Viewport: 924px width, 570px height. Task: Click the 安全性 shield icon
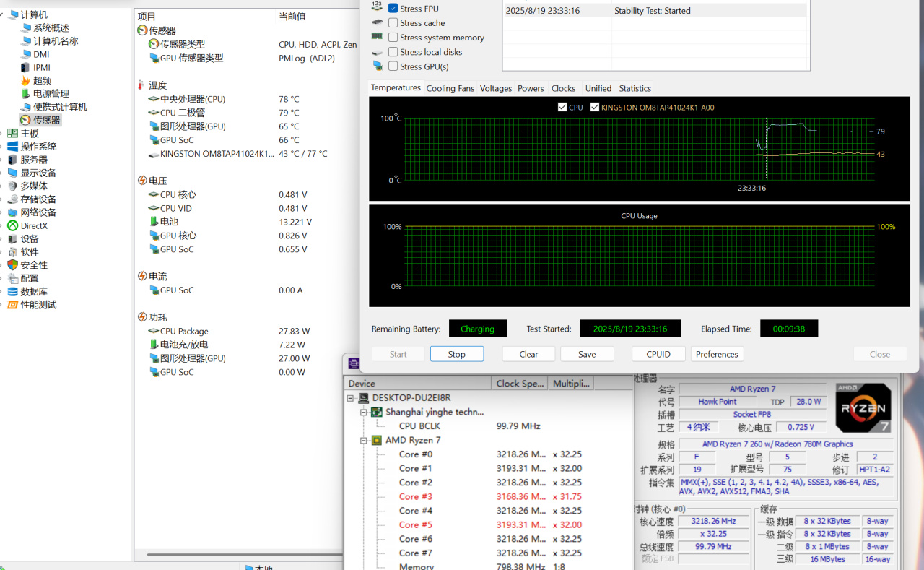(x=13, y=265)
